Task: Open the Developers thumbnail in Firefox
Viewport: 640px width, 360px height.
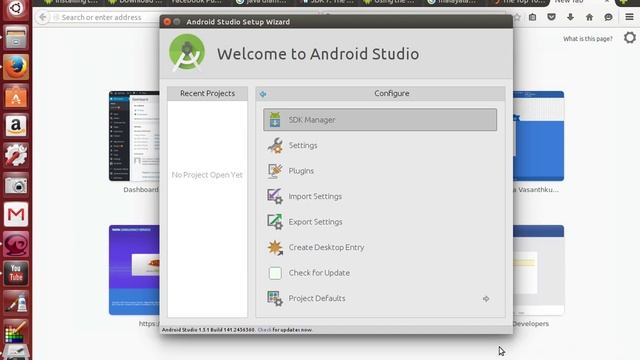Action: pos(538,270)
